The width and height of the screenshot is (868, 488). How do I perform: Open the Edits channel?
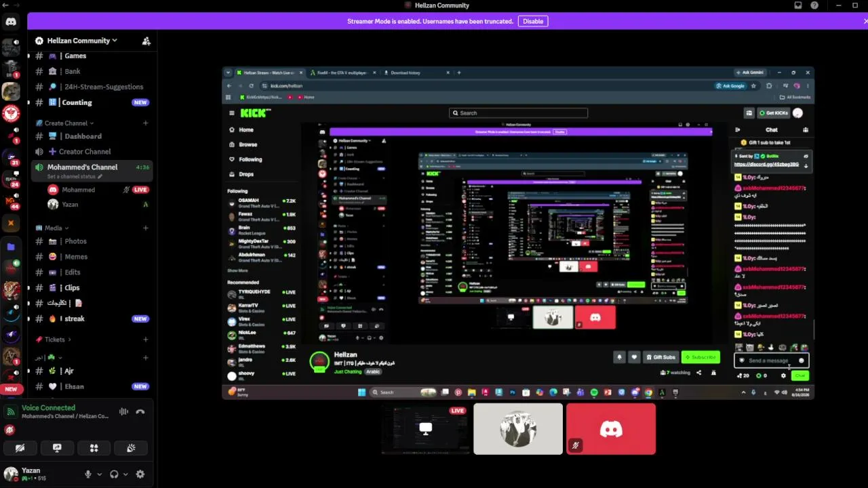pyautogui.click(x=92, y=272)
